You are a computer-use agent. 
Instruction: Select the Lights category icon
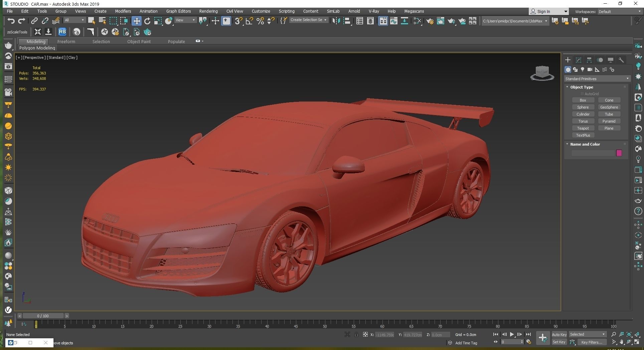pos(583,69)
